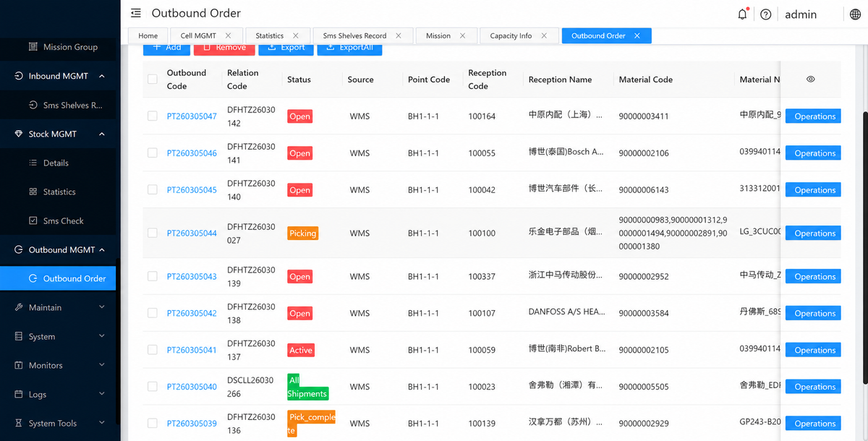
Task: Click the Stock MGMT diamond icon
Action: coord(19,134)
